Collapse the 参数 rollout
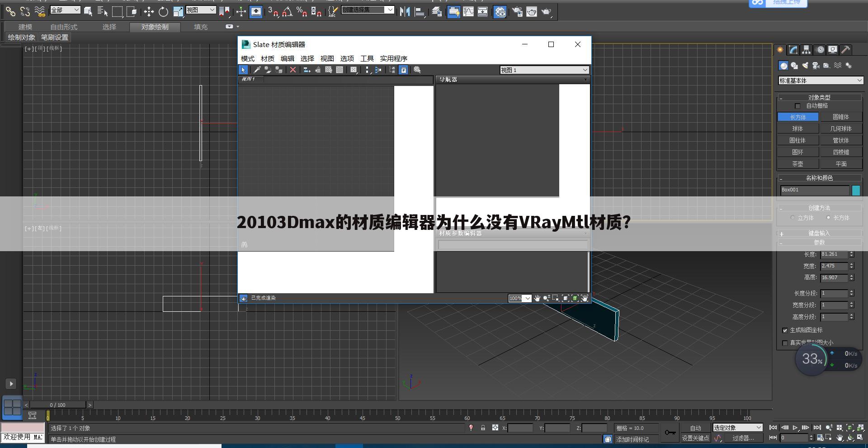 tap(819, 243)
